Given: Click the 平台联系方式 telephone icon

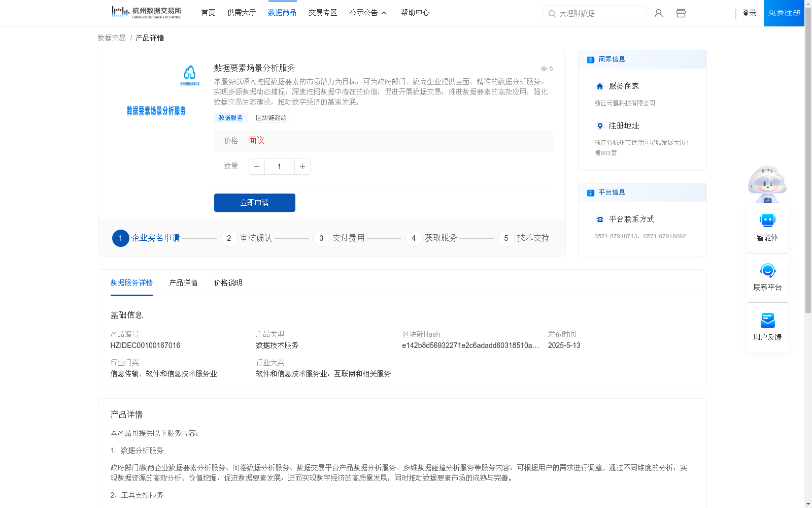Looking at the screenshot, I should pyautogui.click(x=600, y=219).
